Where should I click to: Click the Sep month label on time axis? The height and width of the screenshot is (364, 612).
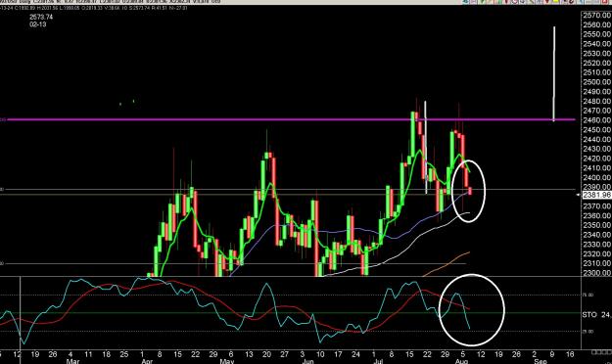pos(541,361)
